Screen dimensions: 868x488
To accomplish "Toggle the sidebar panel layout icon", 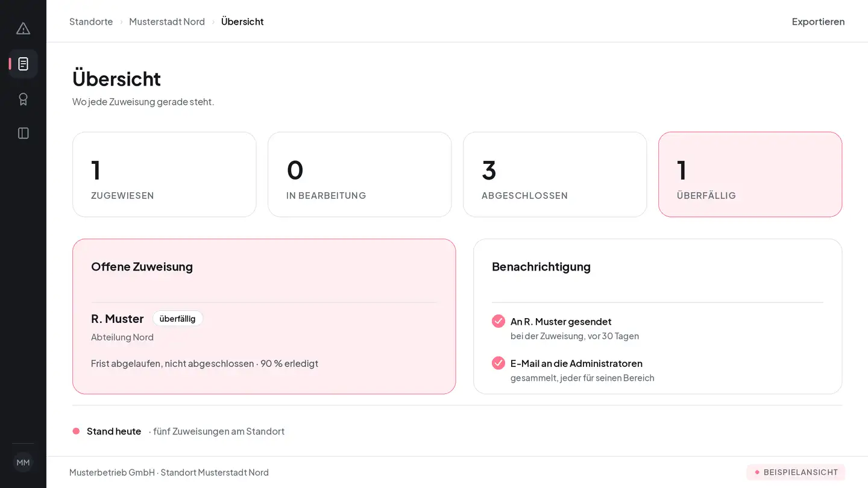I will (23, 133).
